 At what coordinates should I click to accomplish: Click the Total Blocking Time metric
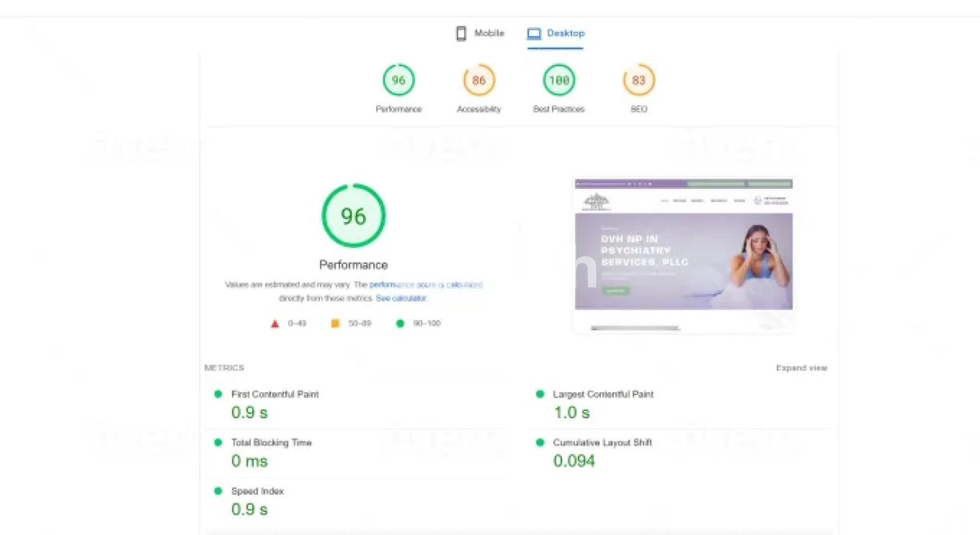(271, 443)
